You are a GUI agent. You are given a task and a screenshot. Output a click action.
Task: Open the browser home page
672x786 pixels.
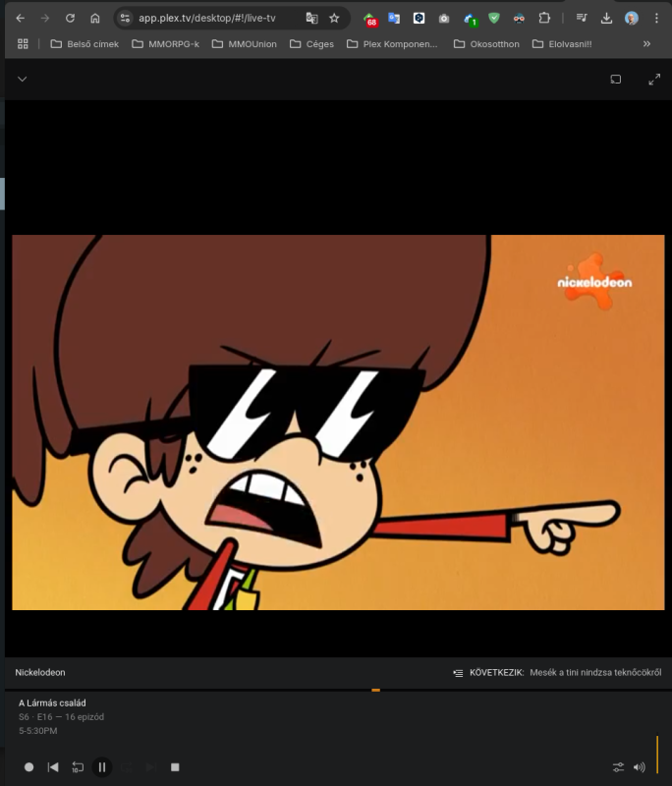94,18
